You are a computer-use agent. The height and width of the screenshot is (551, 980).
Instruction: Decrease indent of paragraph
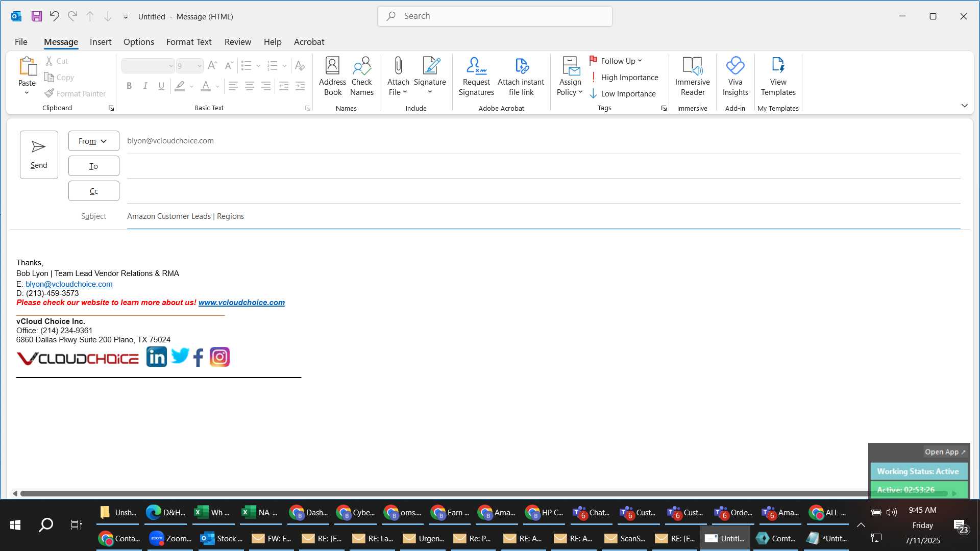pos(284,86)
